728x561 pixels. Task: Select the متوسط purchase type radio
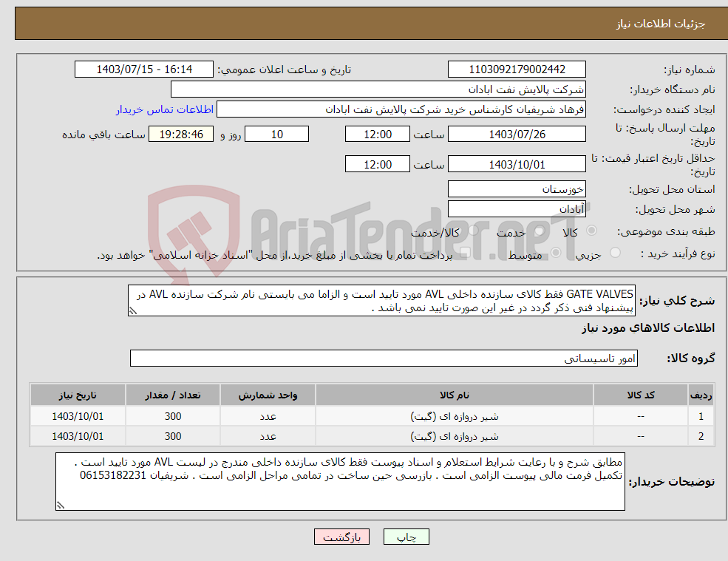(556, 253)
